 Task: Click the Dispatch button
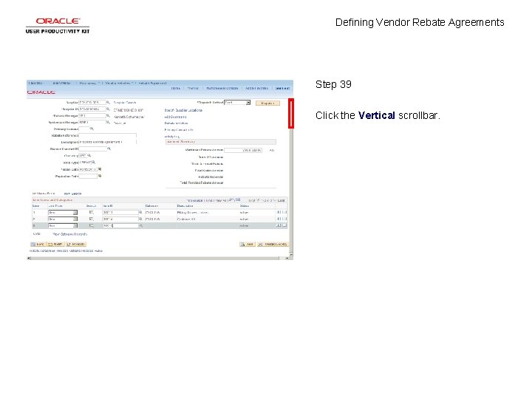click(267, 103)
